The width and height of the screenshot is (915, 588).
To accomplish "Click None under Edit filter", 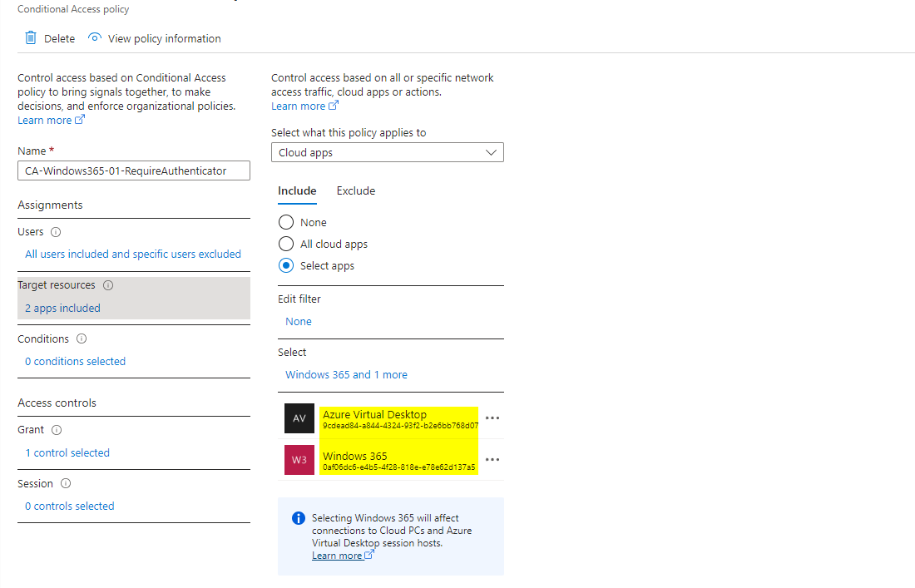I will (x=298, y=321).
